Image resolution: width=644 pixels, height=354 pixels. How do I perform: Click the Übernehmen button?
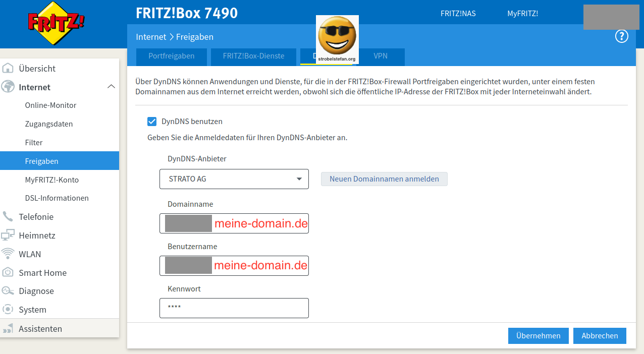point(538,336)
